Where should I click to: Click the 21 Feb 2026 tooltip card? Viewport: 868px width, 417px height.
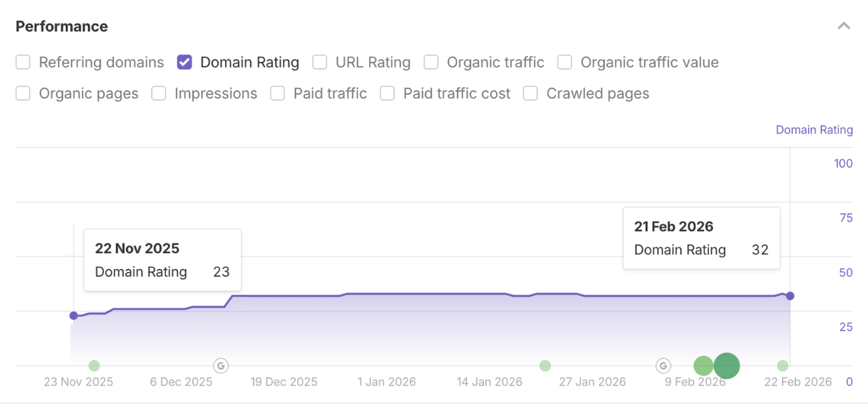(701, 238)
